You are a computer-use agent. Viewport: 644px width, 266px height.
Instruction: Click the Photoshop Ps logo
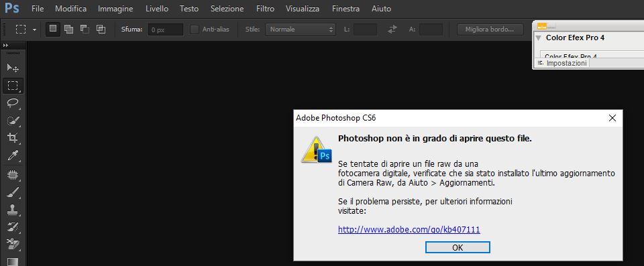[12, 8]
